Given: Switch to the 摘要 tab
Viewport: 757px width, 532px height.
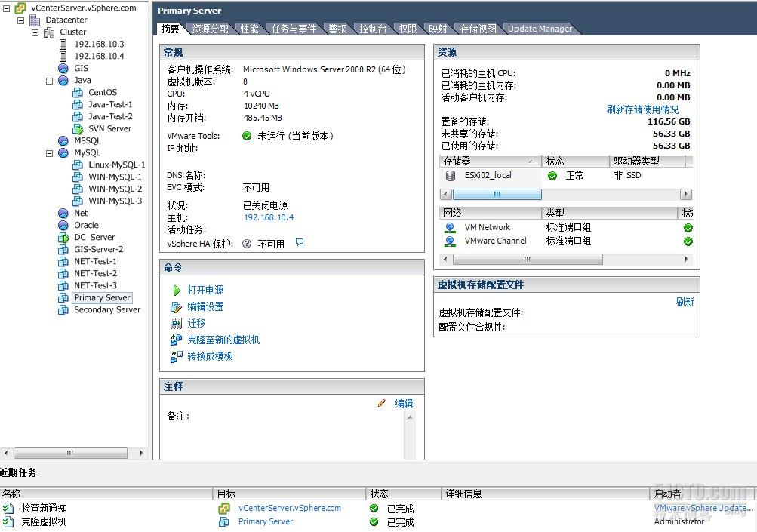Looking at the screenshot, I should (x=170, y=29).
